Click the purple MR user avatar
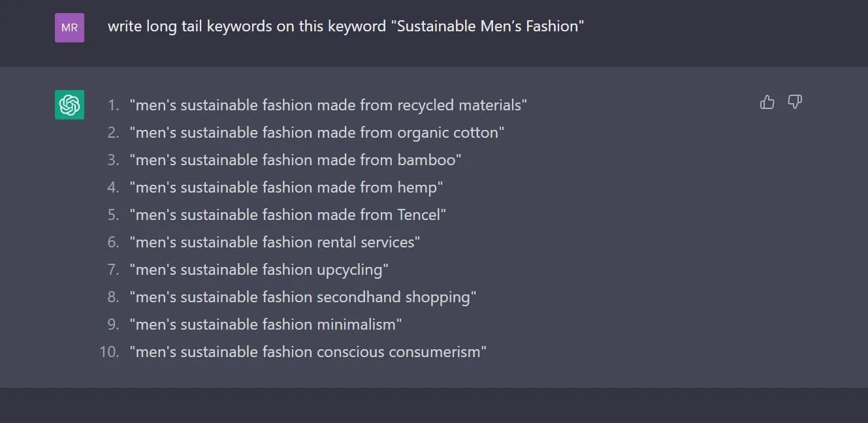Image resolution: width=868 pixels, height=423 pixels. click(69, 27)
